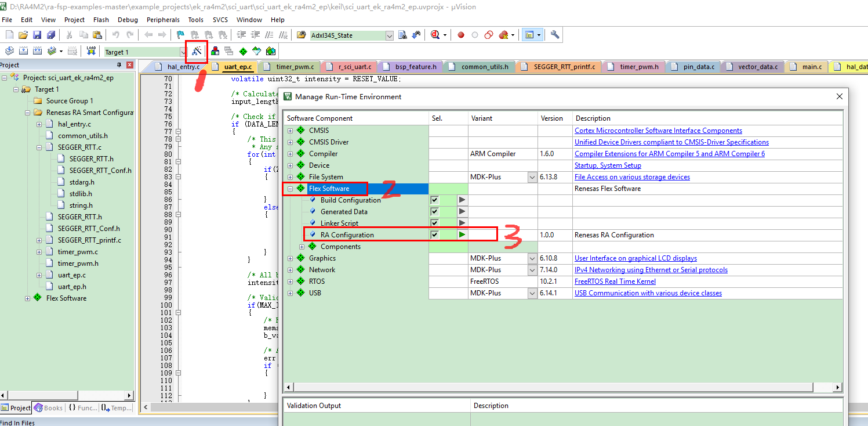The height and width of the screenshot is (426, 868).
Task: Open Graphics variant dropdown
Action: (x=532, y=258)
